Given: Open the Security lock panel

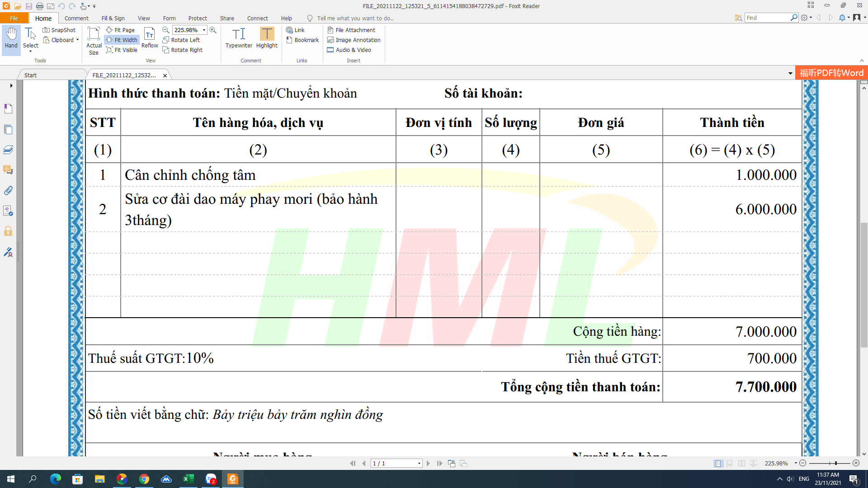Looking at the screenshot, I should point(8,231).
